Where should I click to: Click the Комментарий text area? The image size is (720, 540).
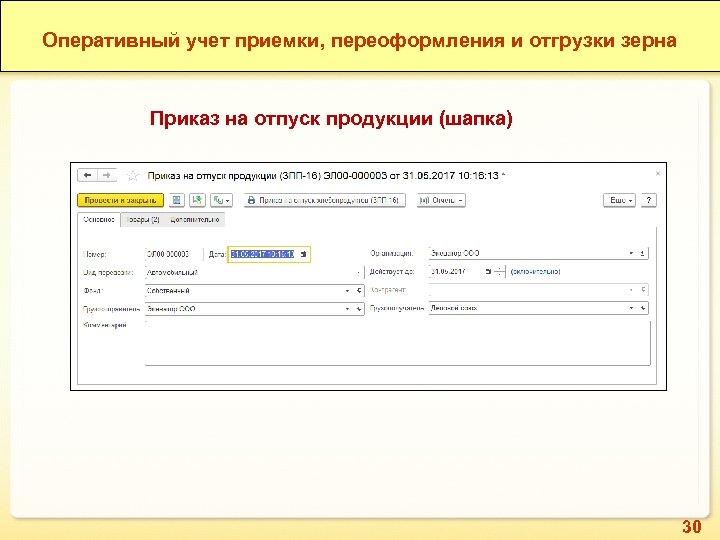coord(398,343)
